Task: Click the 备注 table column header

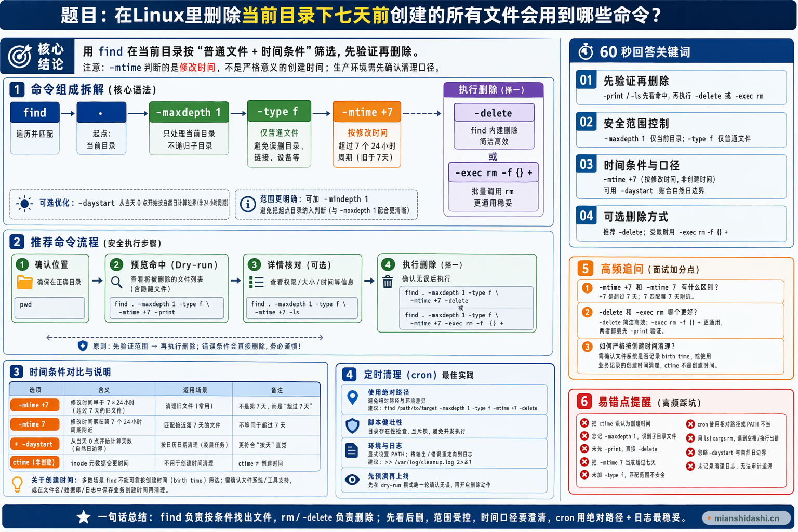Action: point(277,390)
